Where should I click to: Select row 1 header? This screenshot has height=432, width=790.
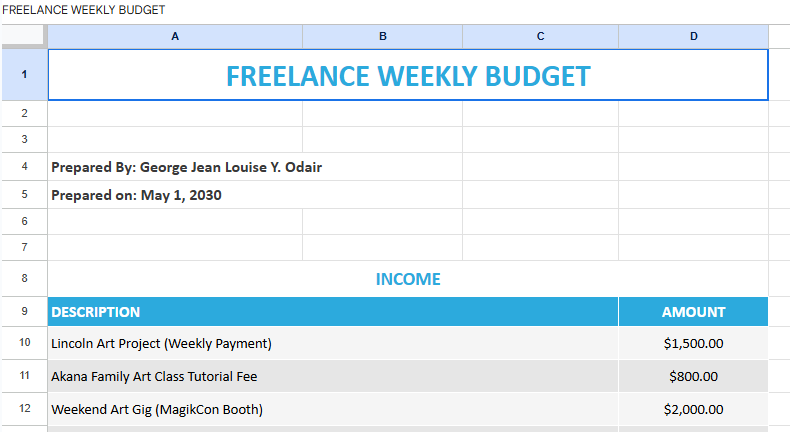(23, 75)
